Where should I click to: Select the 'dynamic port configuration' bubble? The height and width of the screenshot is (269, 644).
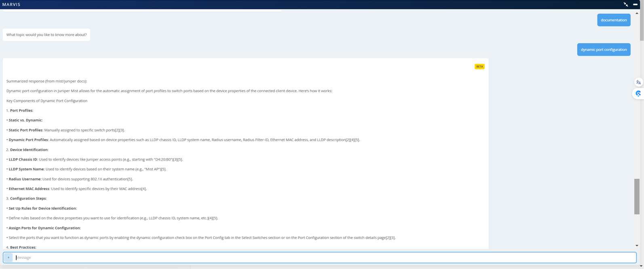pyautogui.click(x=603, y=50)
